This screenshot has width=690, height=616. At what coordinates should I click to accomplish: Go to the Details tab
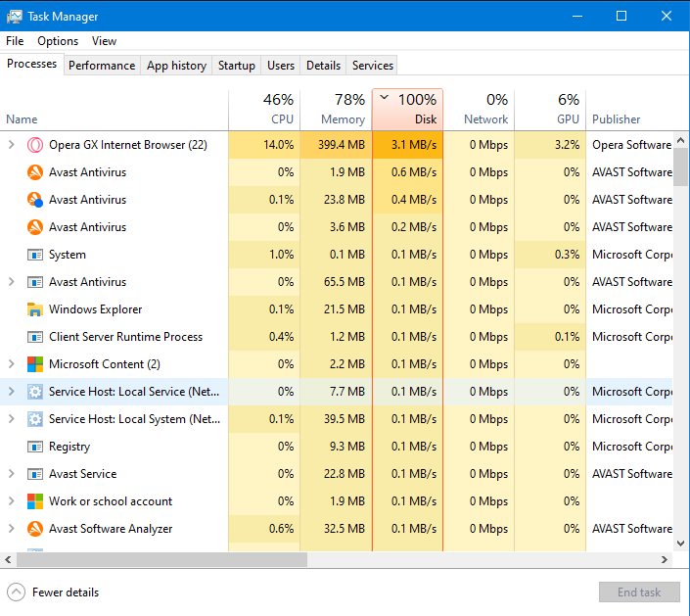coord(323,66)
